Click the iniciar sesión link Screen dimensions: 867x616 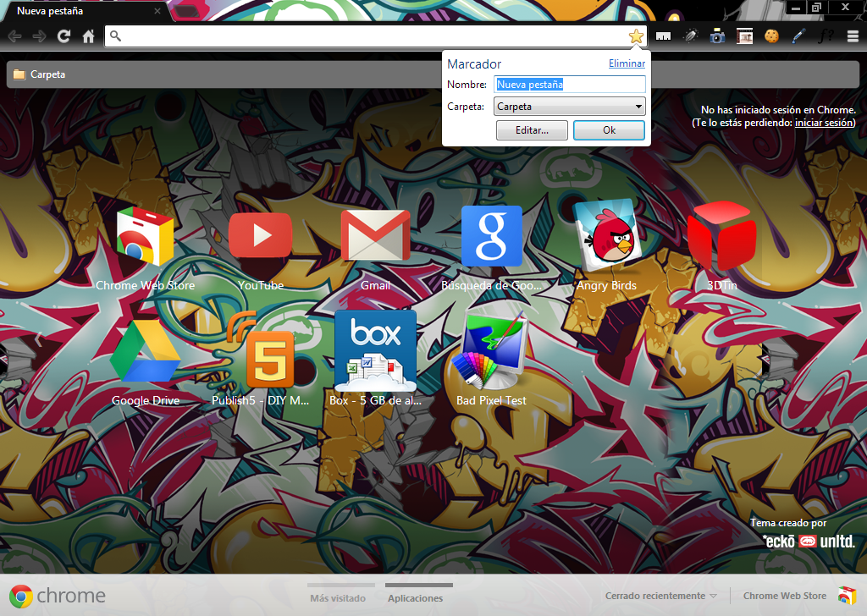[825, 123]
